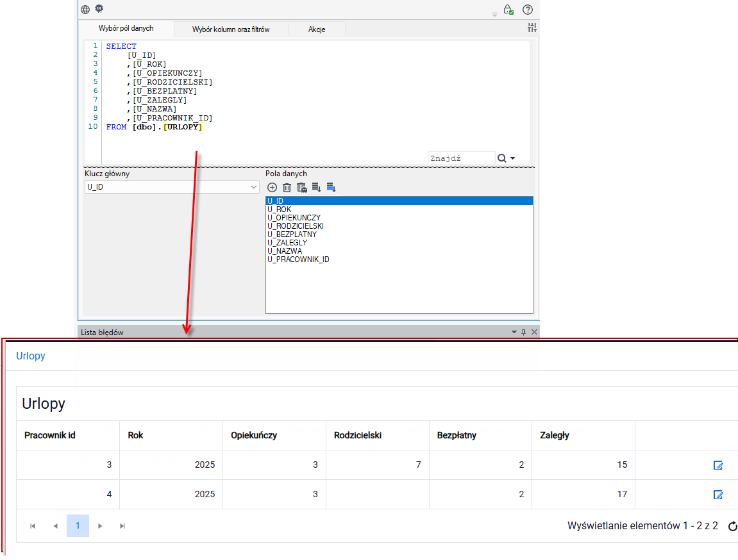The image size is (738, 560).
Task: Select U_PRACOWNIK_ID in the Pola danych list
Action: click(399, 259)
